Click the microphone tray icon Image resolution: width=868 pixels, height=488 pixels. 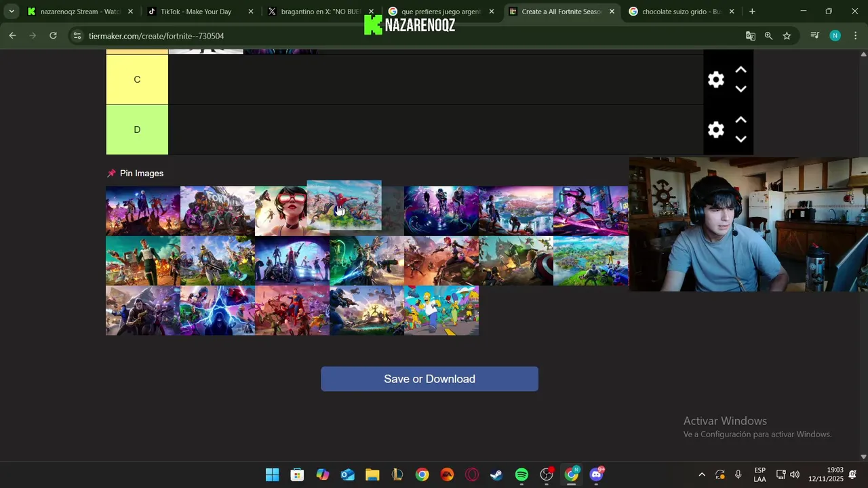tap(738, 474)
